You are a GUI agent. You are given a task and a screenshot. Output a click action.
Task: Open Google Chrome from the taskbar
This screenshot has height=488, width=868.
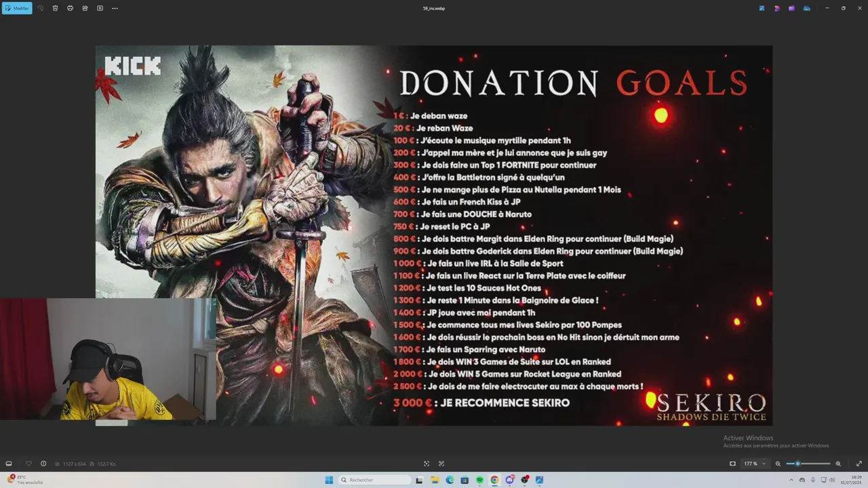[494, 480]
